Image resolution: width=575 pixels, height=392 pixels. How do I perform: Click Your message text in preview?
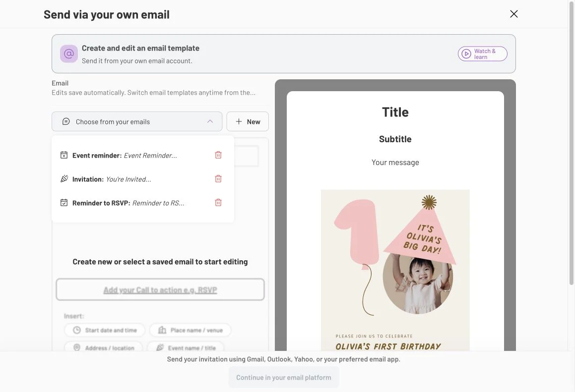395,162
